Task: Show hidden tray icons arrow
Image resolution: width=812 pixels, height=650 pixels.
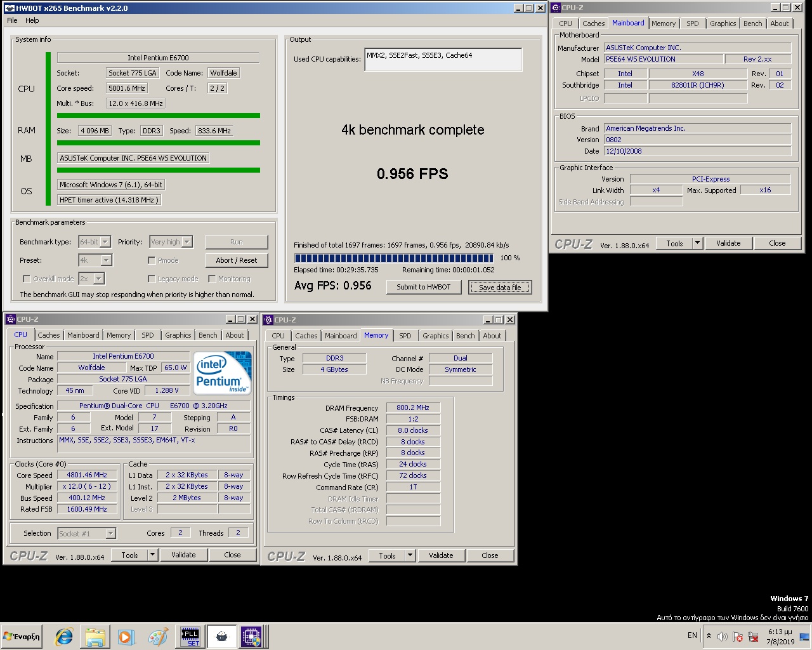Action: 709,635
